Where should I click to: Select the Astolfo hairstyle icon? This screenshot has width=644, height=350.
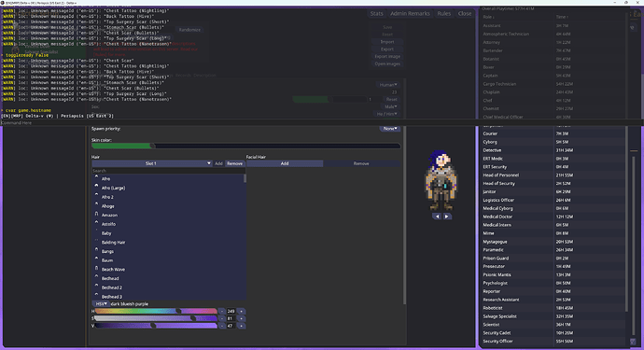coord(96,223)
